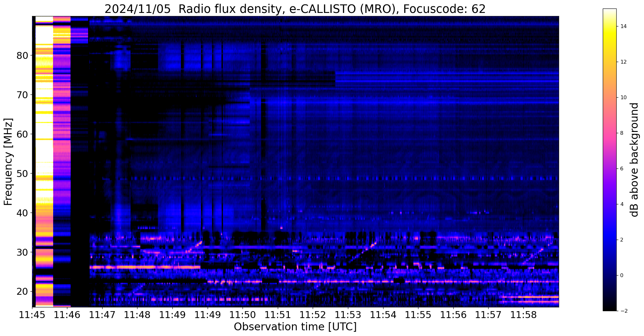The width and height of the screenshot is (644, 336).
Task: Click the plot title mentioning e-CALLISTO (MRO)
Action: point(295,9)
